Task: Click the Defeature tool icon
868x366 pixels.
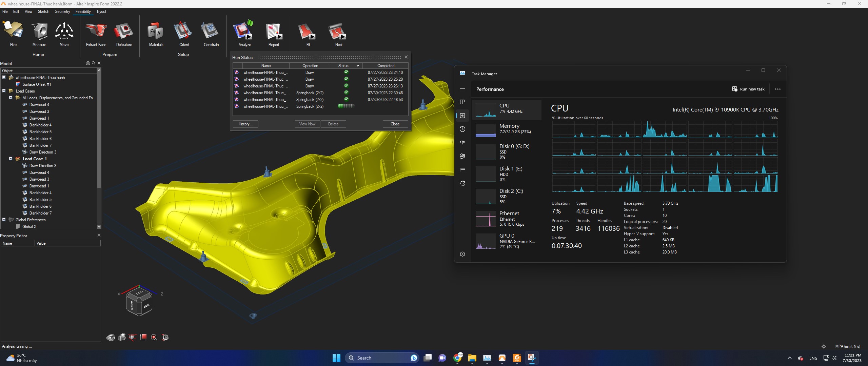Action: [x=124, y=31]
